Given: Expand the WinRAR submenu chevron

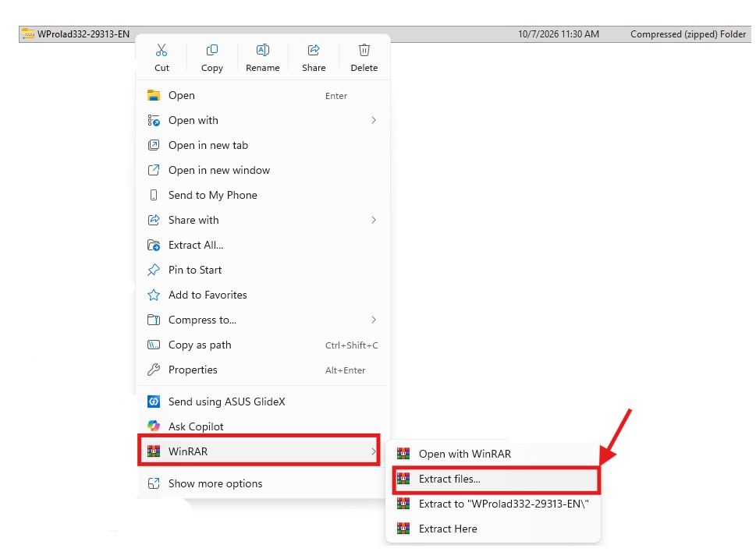Looking at the screenshot, I should pos(374,451).
